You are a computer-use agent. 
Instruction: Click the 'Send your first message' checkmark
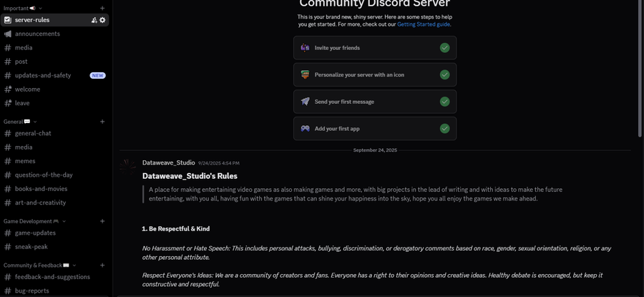pos(444,102)
